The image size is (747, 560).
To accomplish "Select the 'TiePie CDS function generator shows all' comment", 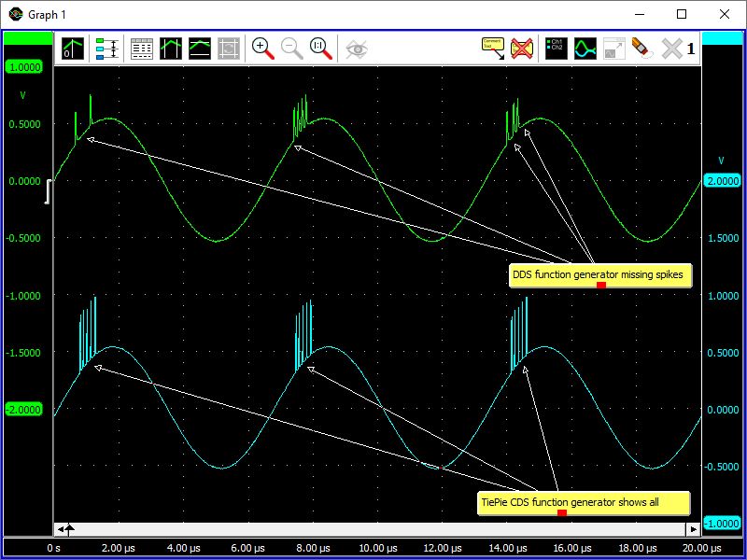I will (570, 502).
